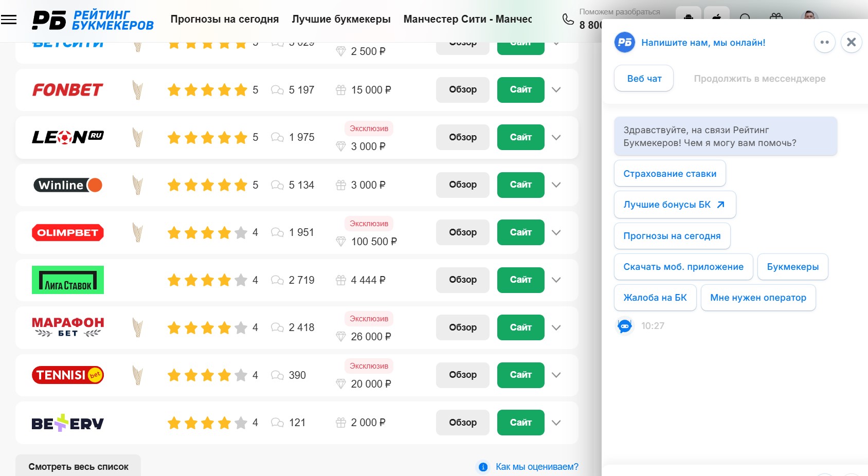Visit LEON via Сайт button
This screenshot has height=476, width=868.
(521, 137)
